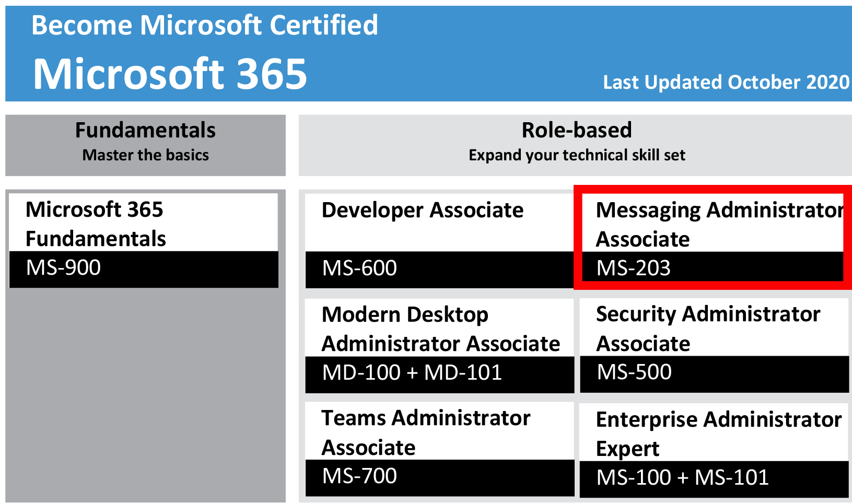Open Security Administrator Associate certification card

pos(714,345)
